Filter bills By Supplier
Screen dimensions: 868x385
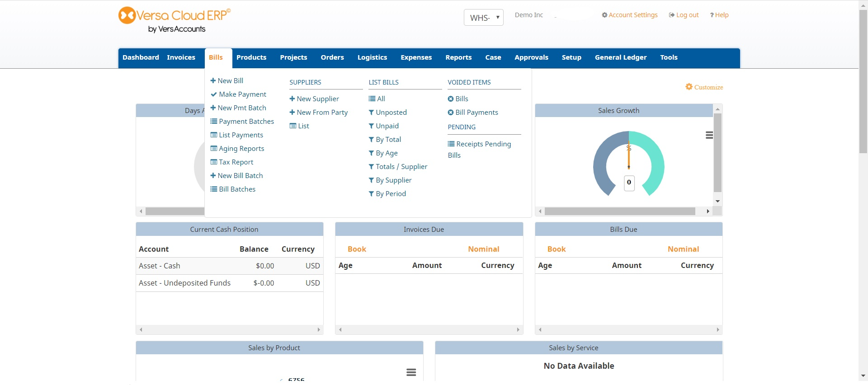(390, 180)
